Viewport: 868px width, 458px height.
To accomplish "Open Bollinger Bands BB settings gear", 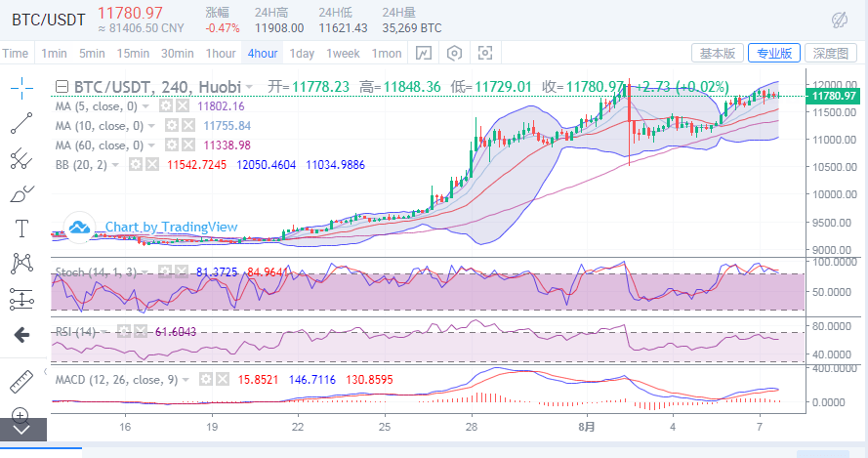I will click(x=136, y=164).
